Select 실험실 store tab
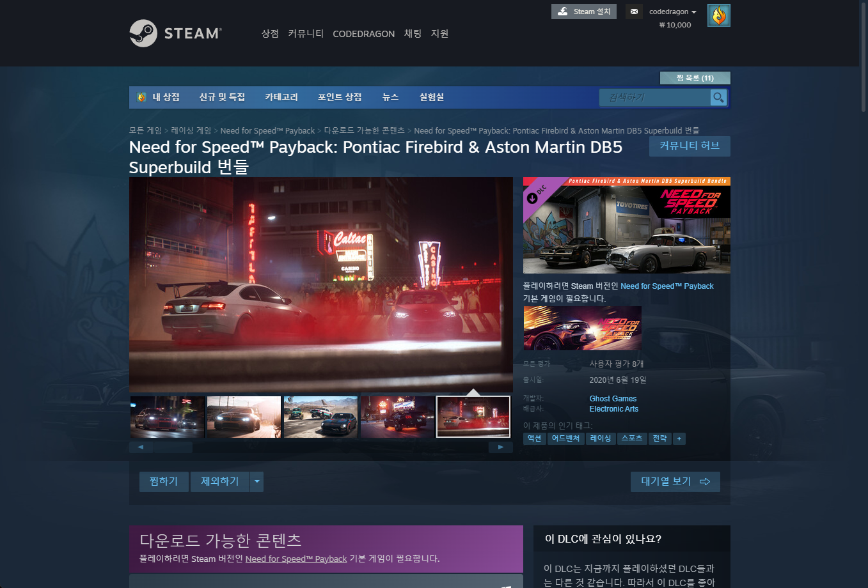The image size is (868, 588). 432,97
